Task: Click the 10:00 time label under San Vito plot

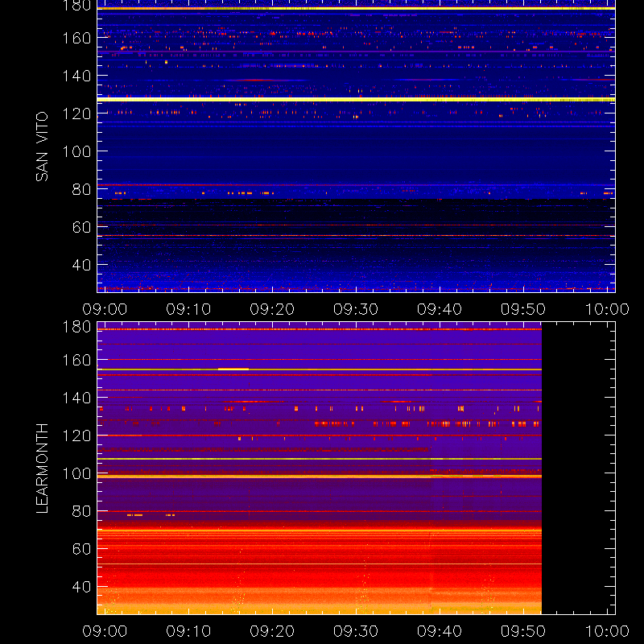Action: pos(607,309)
